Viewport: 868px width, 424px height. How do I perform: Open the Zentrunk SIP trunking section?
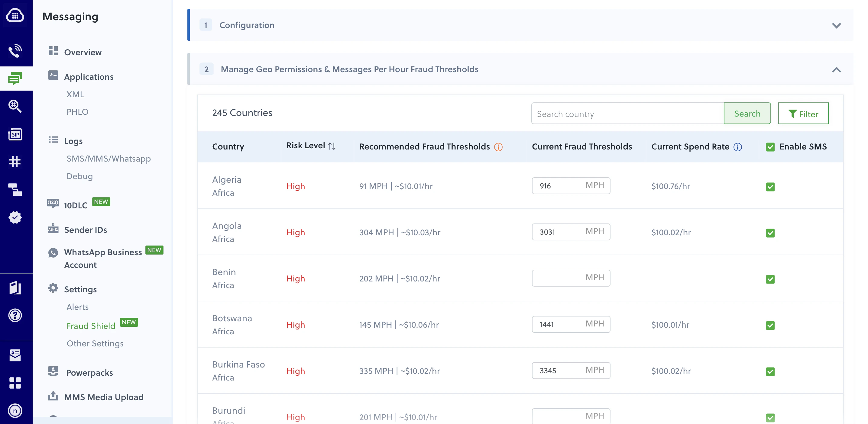point(15,134)
